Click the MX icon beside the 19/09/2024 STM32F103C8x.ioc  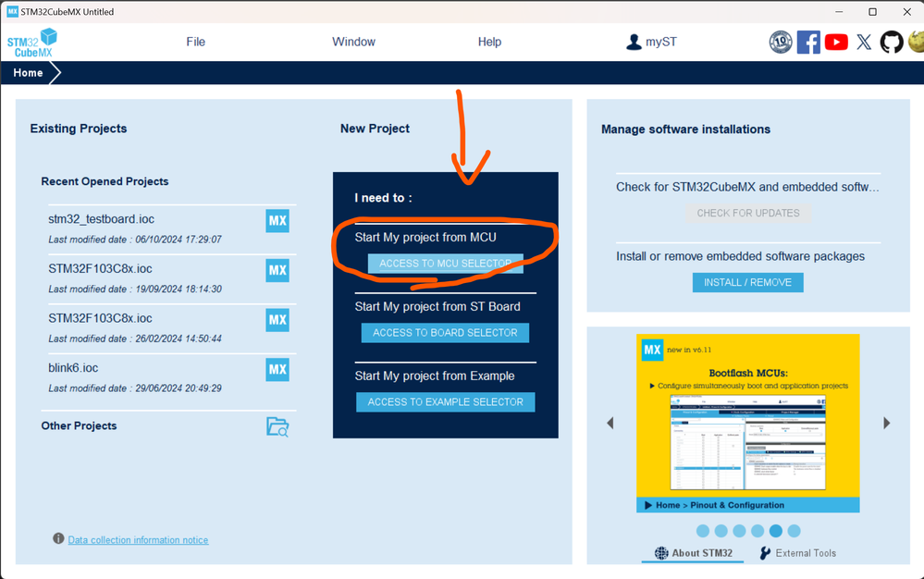pos(277,270)
